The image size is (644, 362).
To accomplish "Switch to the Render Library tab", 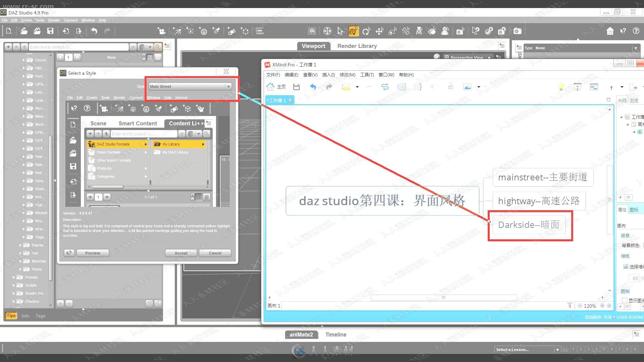I will 357,46.
